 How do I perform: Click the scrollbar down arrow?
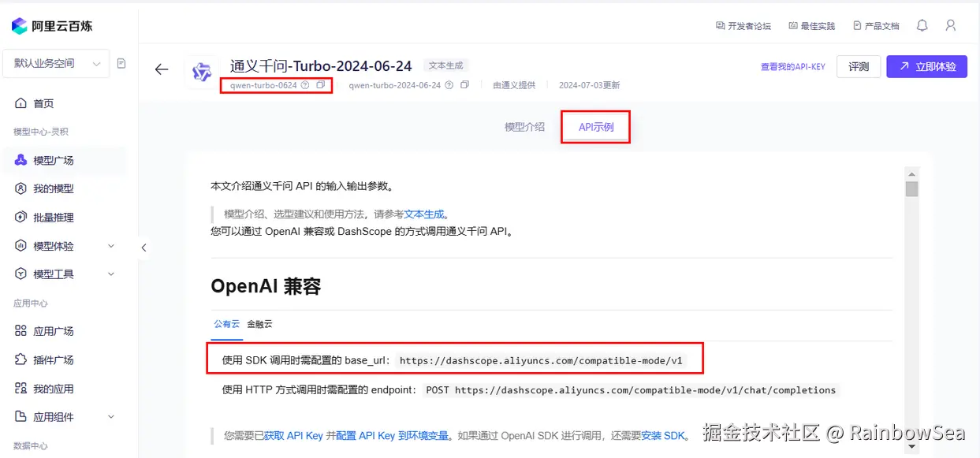click(x=911, y=447)
